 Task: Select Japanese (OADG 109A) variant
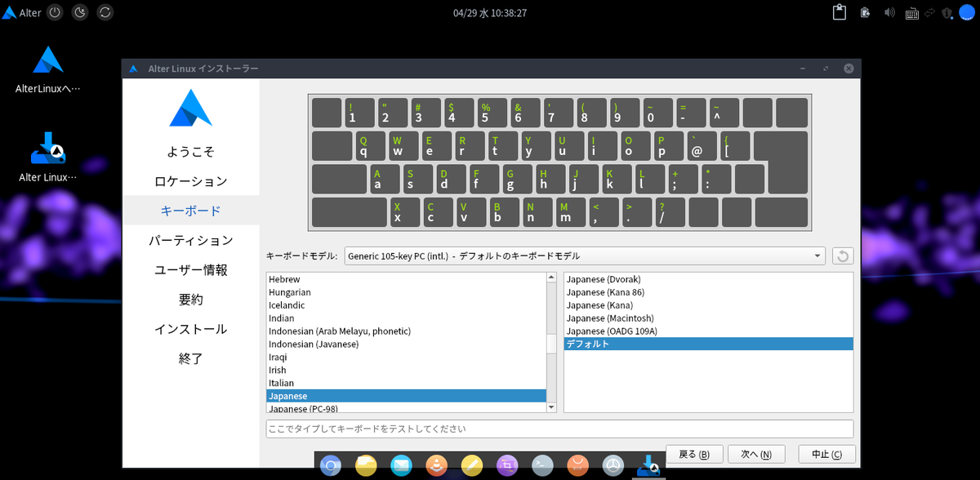point(708,331)
